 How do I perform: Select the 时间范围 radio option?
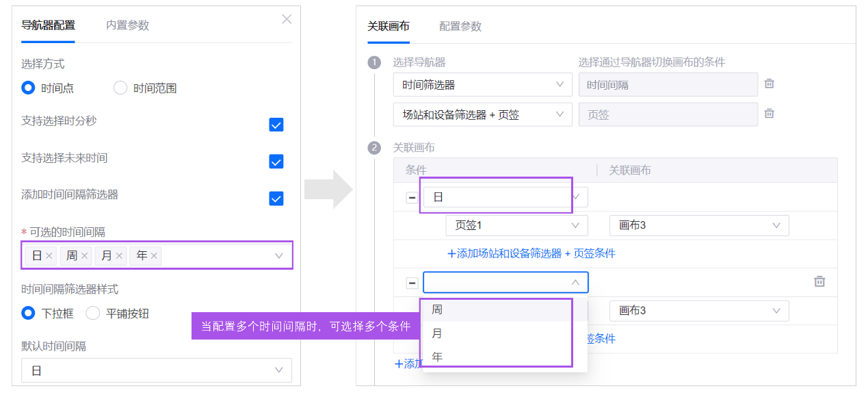120,88
